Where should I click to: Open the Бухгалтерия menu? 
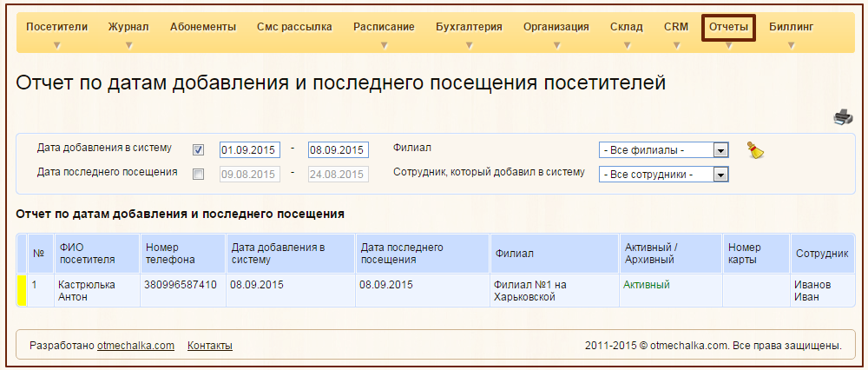point(469,27)
